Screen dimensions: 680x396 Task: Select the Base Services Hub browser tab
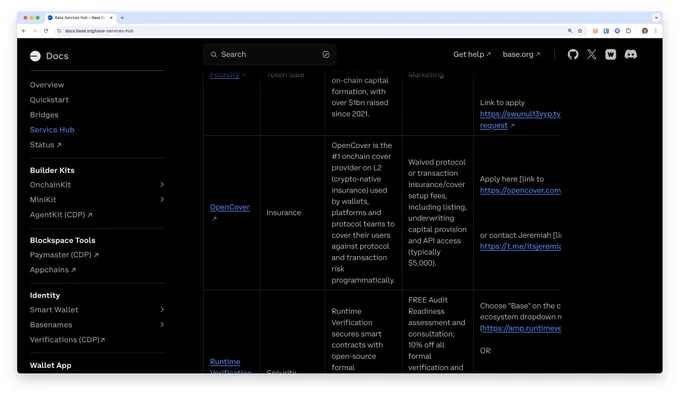pos(80,18)
